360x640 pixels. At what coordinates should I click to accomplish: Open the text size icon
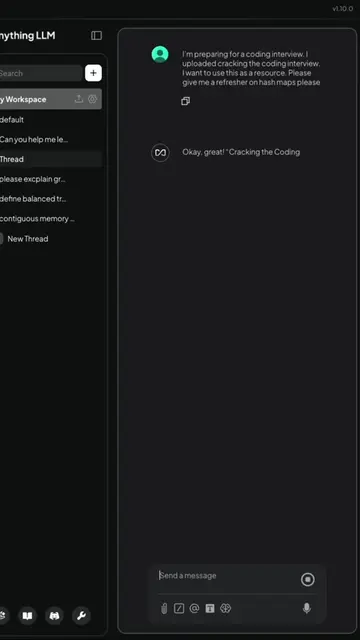(210, 609)
